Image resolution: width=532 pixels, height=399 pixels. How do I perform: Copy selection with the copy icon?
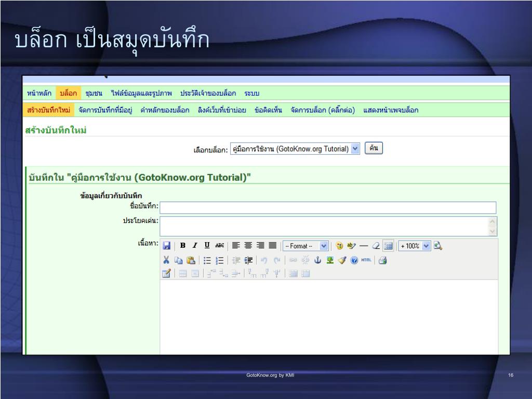[x=179, y=260]
